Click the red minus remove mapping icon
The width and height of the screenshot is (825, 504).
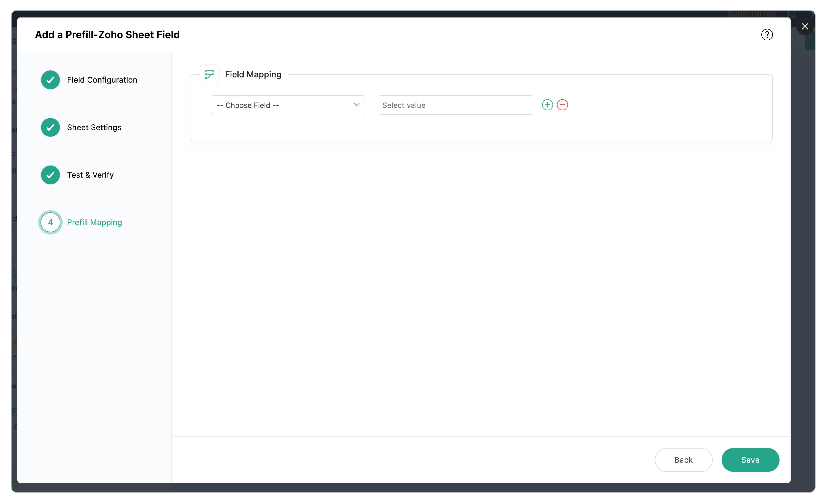pyautogui.click(x=562, y=105)
